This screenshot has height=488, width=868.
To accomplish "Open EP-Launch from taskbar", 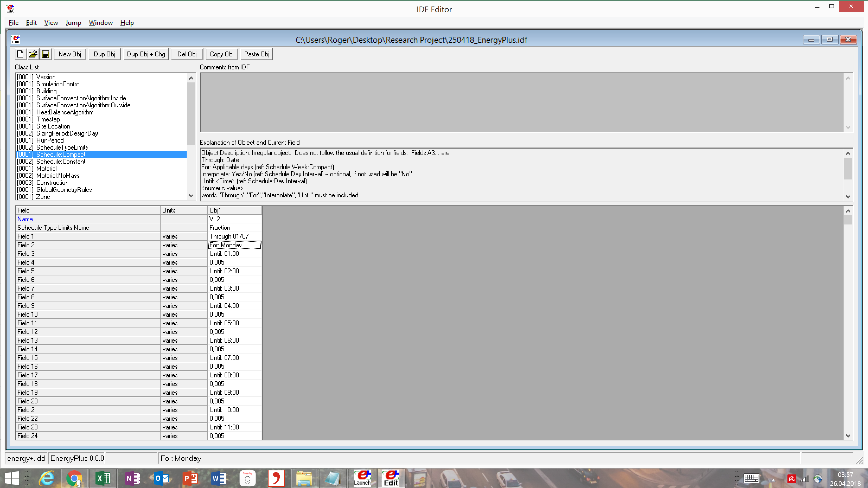I will (x=362, y=478).
